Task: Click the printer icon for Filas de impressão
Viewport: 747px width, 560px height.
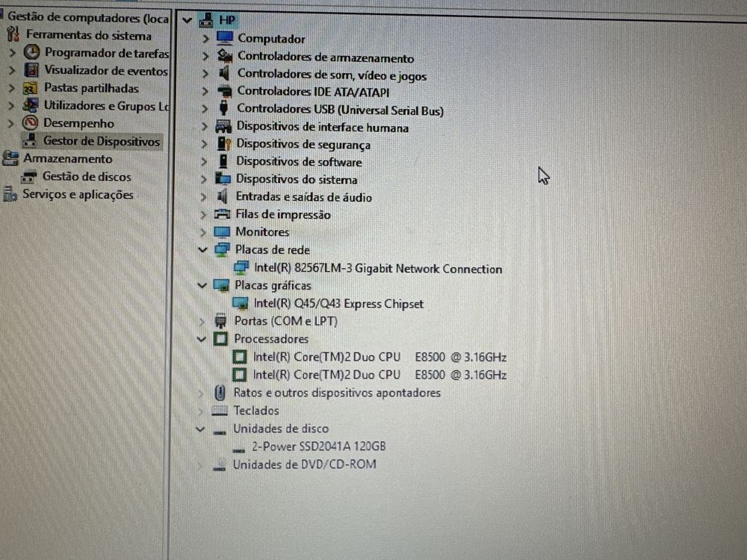Action: [222, 214]
